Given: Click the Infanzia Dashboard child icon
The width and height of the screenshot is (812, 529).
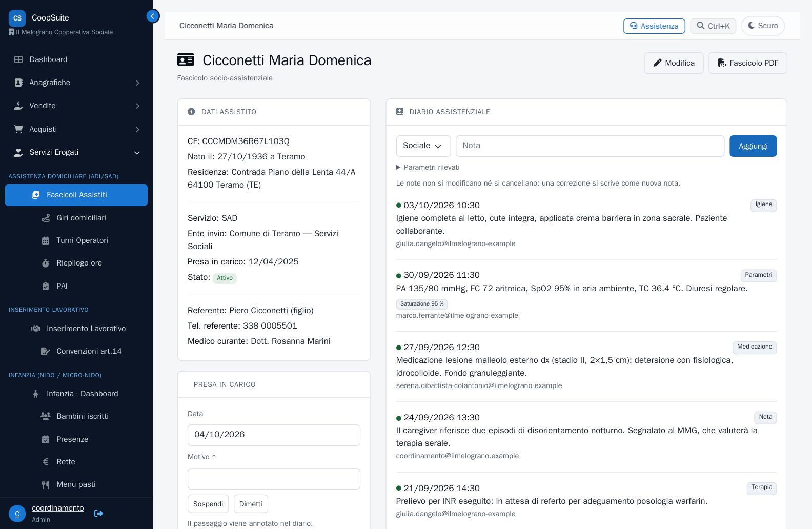Looking at the screenshot, I should (x=35, y=394).
